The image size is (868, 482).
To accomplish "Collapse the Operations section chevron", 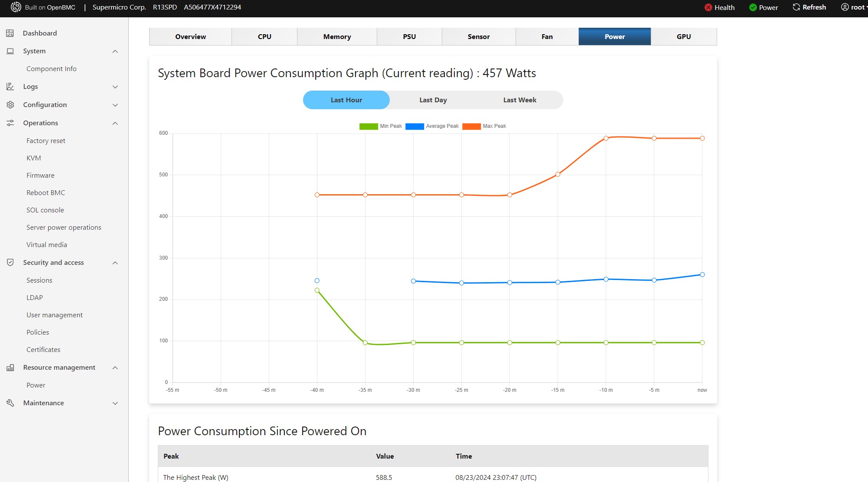I will click(x=115, y=123).
